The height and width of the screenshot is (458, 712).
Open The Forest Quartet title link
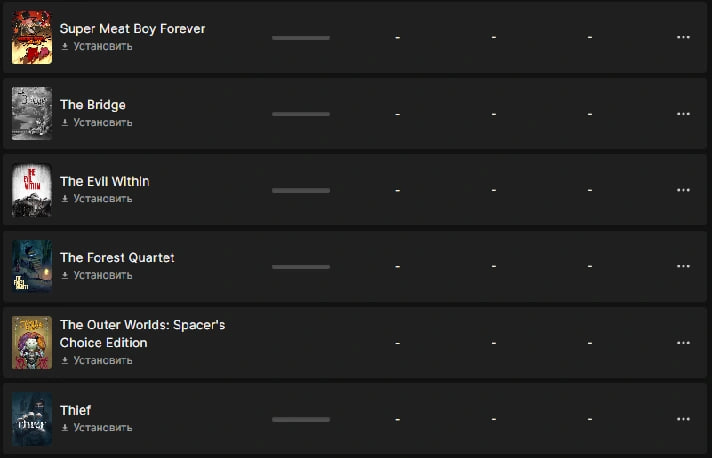(117, 257)
